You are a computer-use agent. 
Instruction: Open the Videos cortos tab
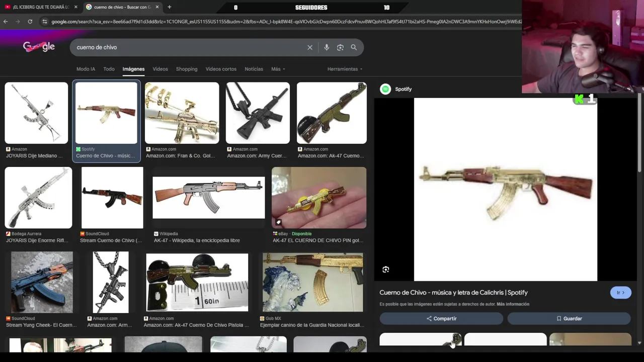point(221,69)
